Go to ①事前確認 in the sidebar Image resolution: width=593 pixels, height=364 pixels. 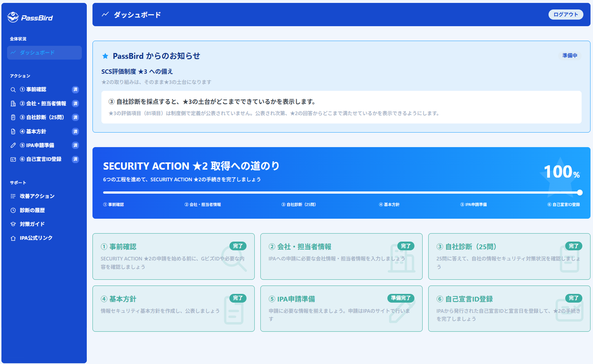pyautogui.click(x=44, y=90)
